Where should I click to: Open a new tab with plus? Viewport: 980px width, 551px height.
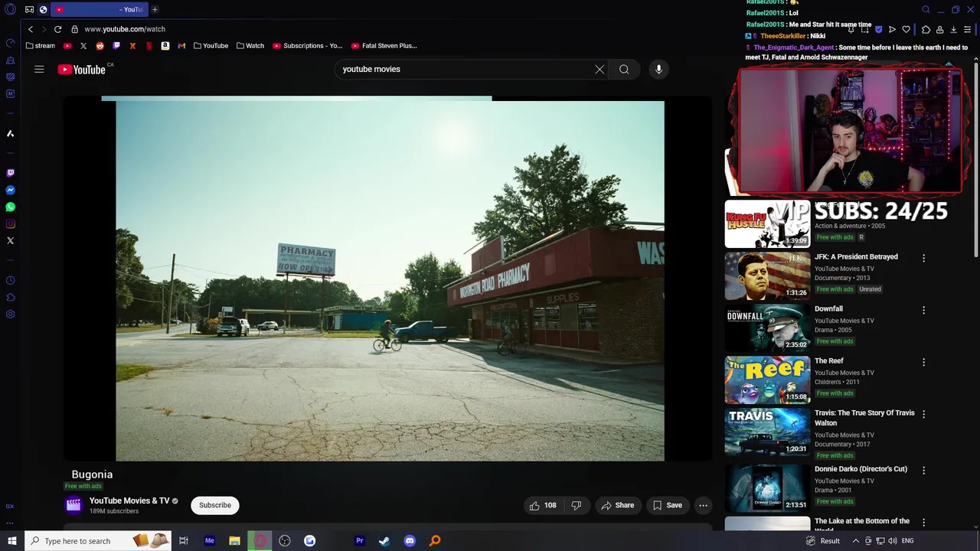(155, 10)
